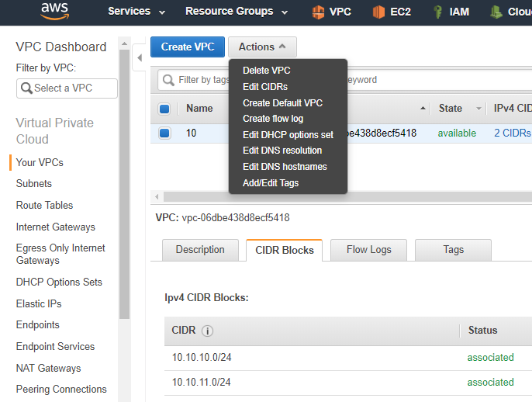Open Egress Only Internet Gateways

pos(60,254)
